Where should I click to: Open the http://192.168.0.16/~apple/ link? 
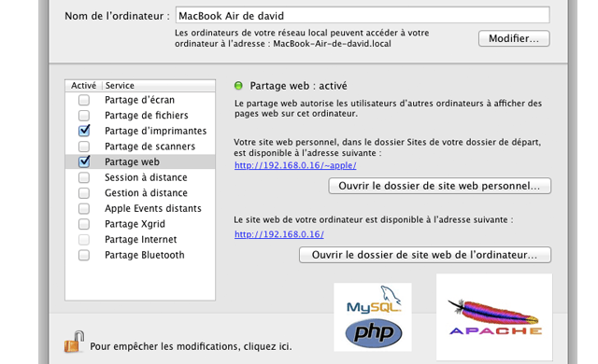coord(295,165)
